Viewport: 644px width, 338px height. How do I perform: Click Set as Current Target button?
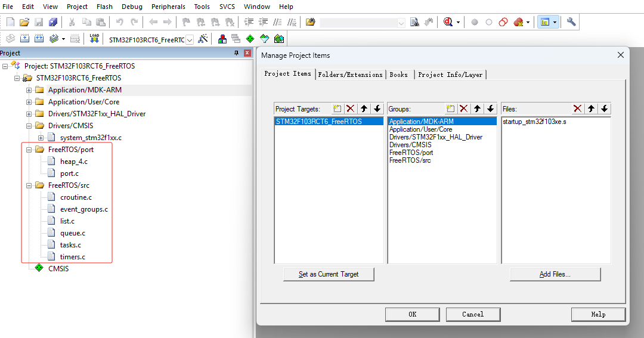[329, 274]
